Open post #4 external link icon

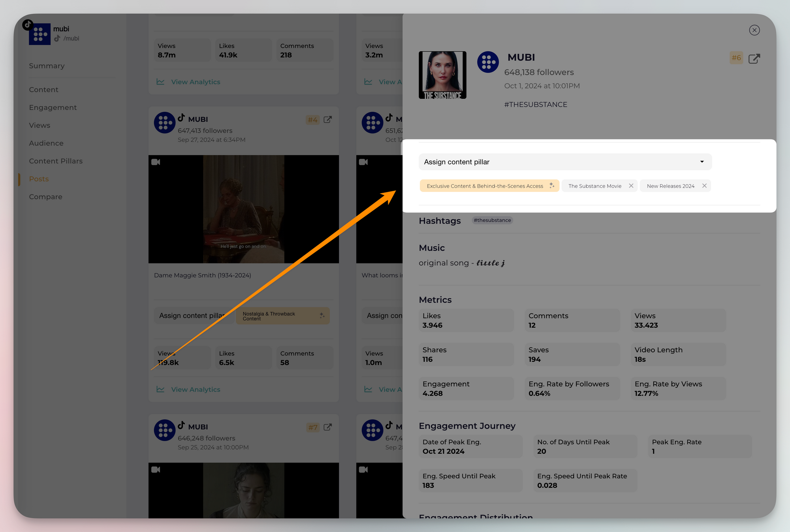click(327, 120)
